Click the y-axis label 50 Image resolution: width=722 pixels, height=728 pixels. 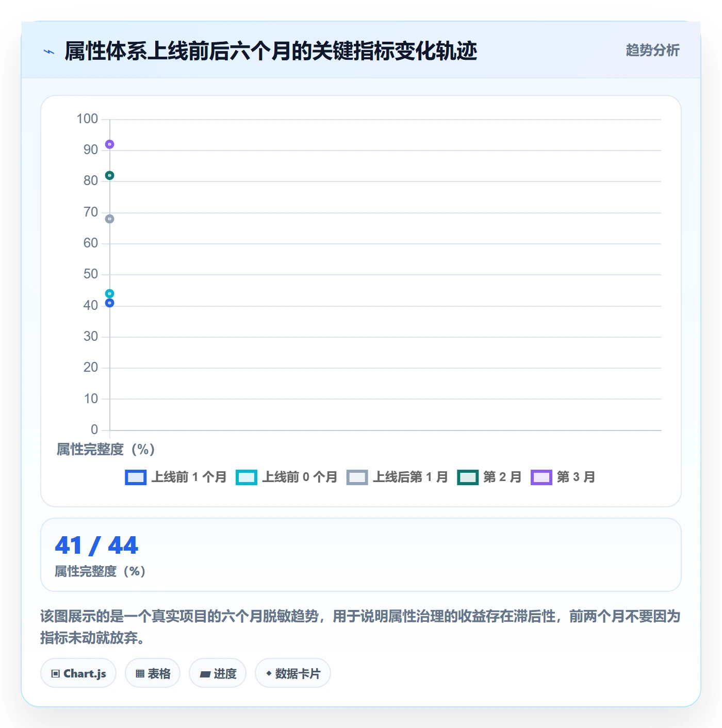point(91,274)
